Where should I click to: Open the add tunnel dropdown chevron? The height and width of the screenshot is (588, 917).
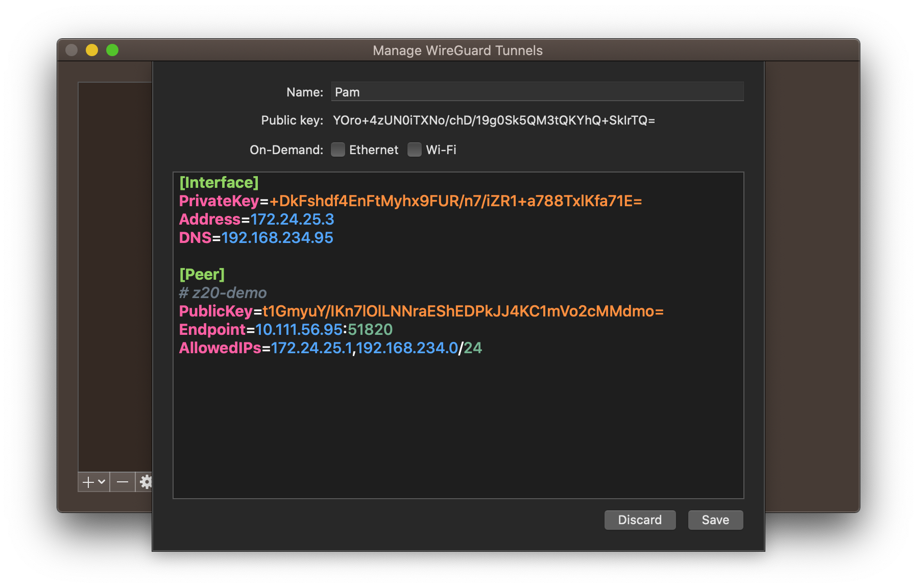102,481
